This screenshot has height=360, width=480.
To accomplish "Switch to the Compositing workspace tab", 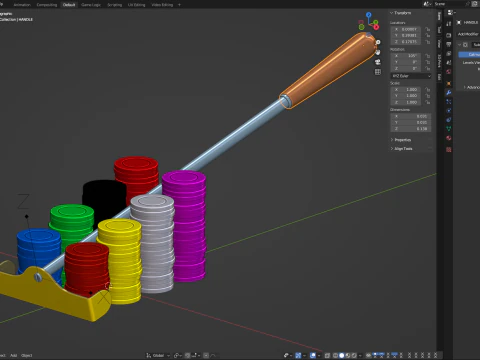I will 47,5.
